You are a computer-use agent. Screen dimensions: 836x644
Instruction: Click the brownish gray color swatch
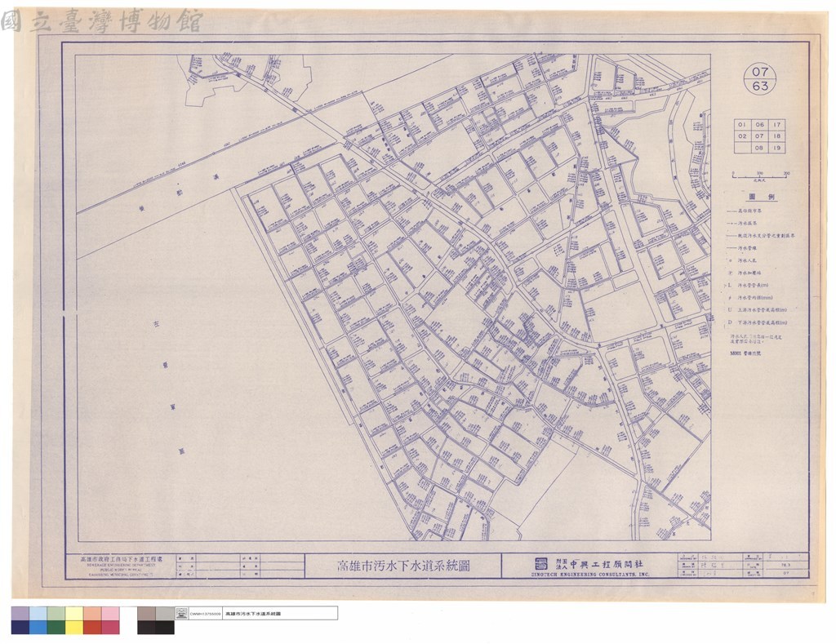[x=147, y=614]
